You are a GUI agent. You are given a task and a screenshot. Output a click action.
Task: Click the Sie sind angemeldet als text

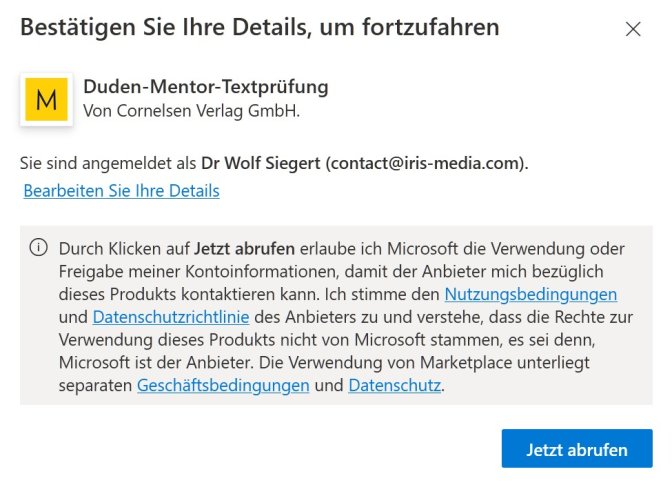point(108,163)
